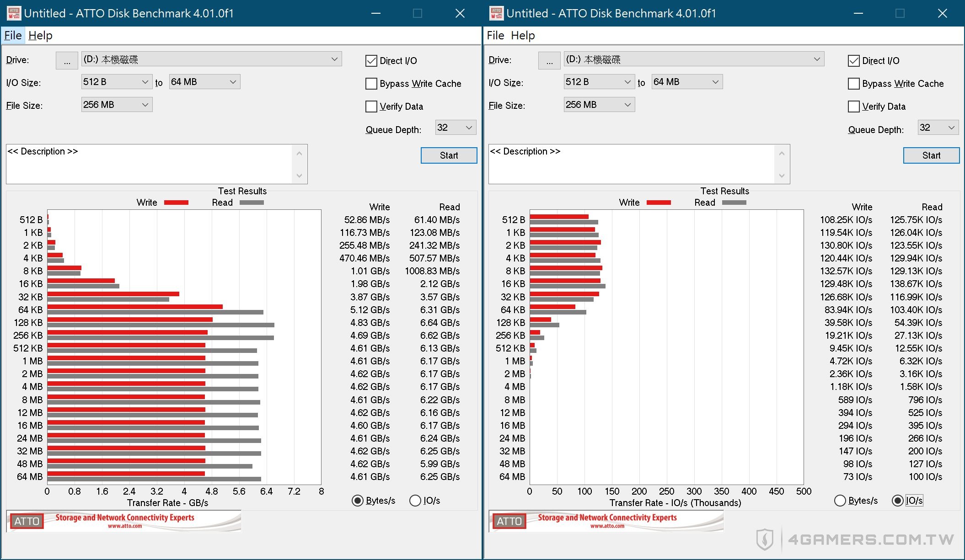The height and width of the screenshot is (560, 965).
Task: Click 16 KB read value 138.67K IO/s
Action: pyautogui.click(x=916, y=284)
